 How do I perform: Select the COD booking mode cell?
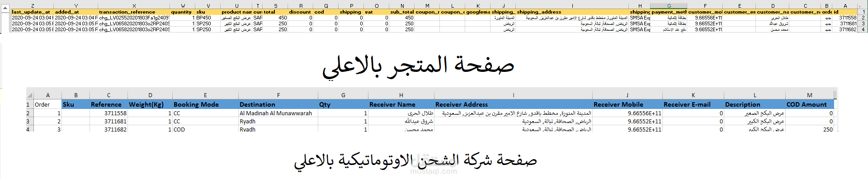coord(205,129)
